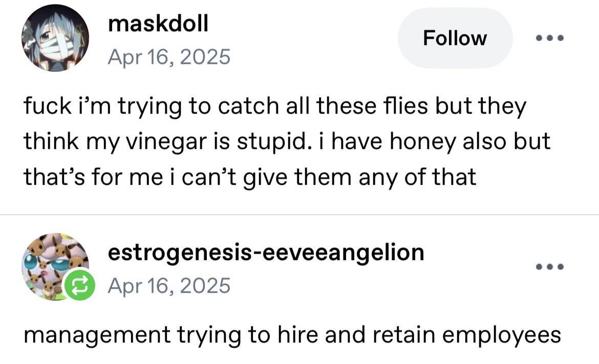Click the word "catch" in the post
This screenshot has height=364, width=599.
click(x=248, y=107)
